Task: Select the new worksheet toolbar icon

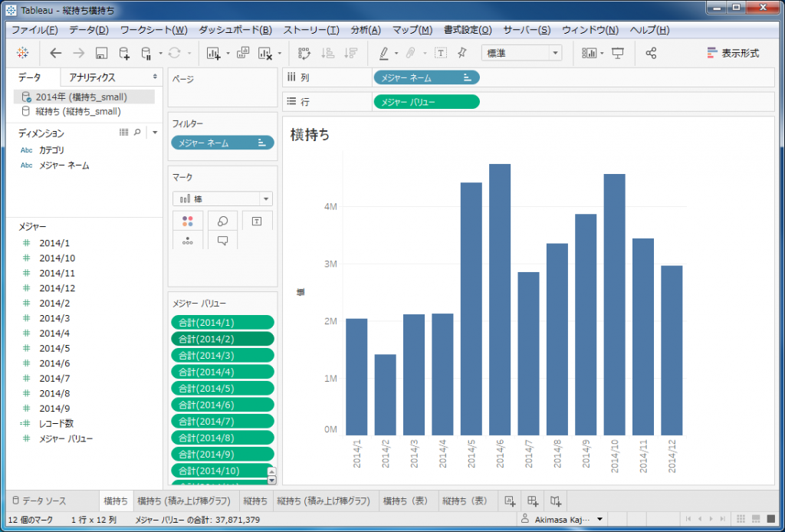Action: coord(212,53)
